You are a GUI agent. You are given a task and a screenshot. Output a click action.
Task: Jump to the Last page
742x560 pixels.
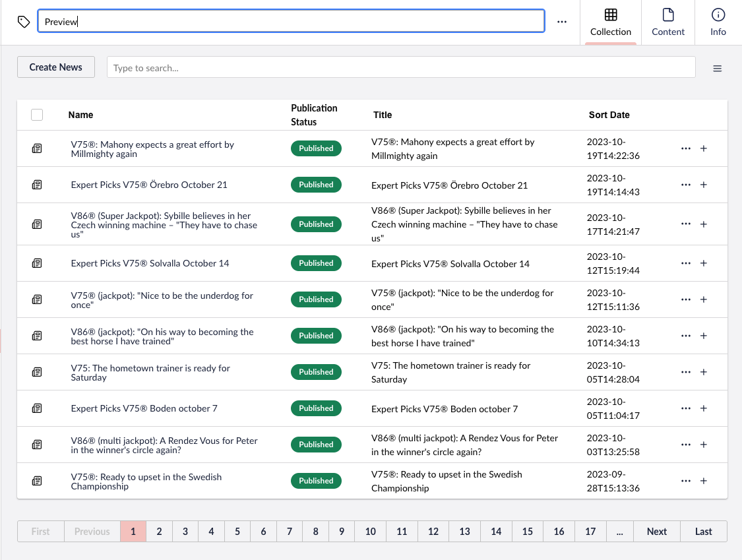click(x=703, y=531)
